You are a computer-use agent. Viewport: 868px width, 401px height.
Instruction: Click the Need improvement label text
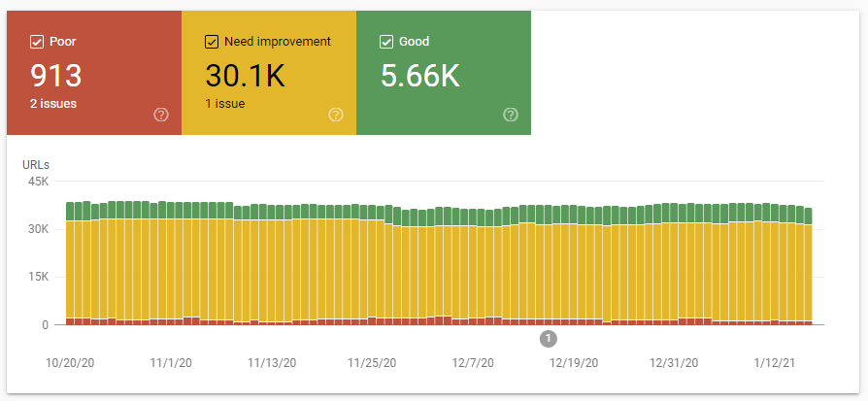[x=277, y=42]
